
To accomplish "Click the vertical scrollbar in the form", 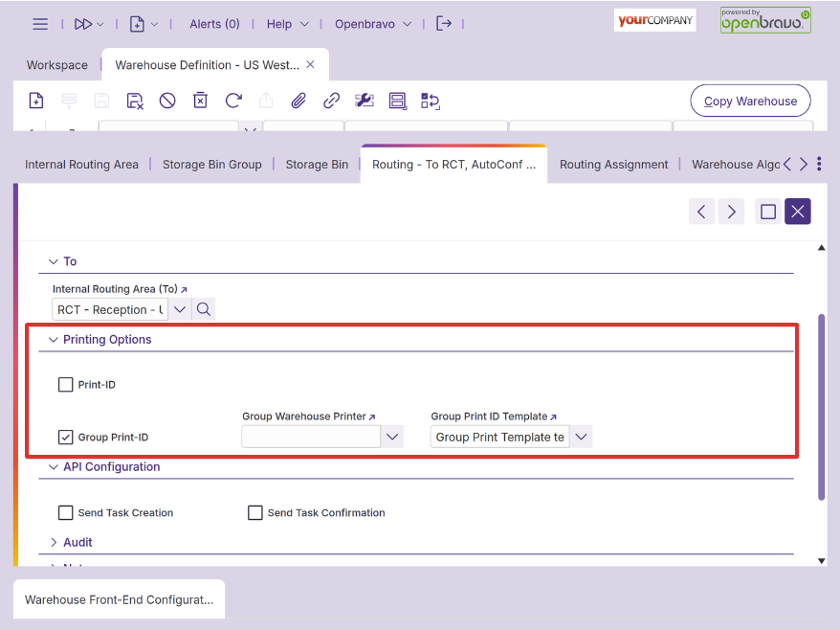I will (x=821, y=406).
